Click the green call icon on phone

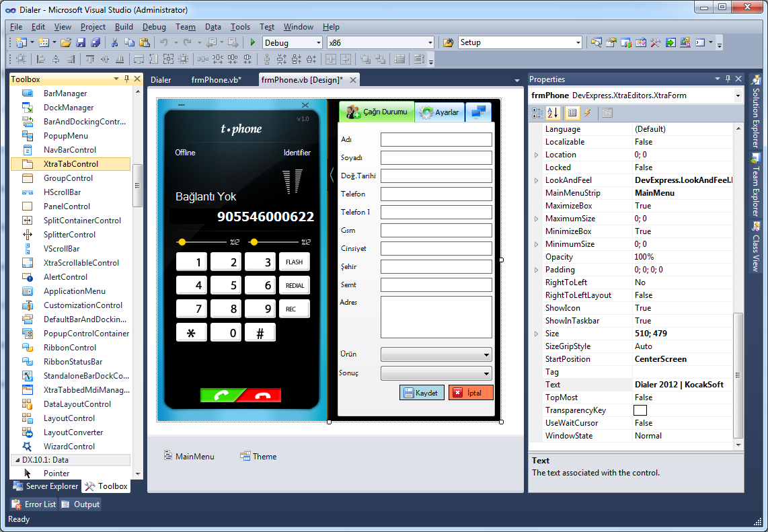pyautogui.click(x=221, y=395)
